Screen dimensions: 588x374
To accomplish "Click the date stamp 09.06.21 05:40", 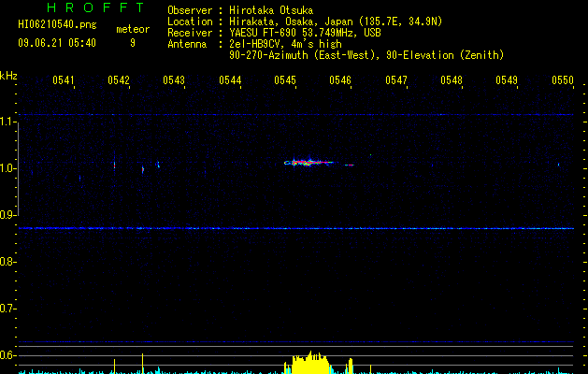I will tap(57, 43).
